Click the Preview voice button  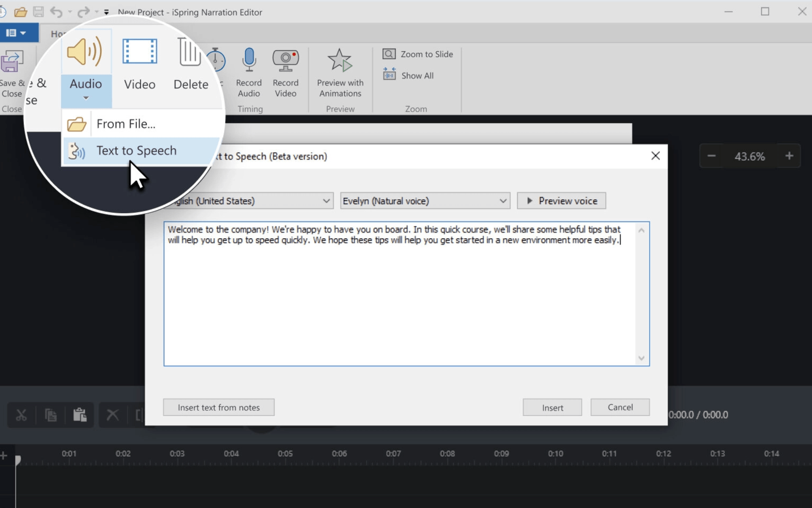coord(562,201)
